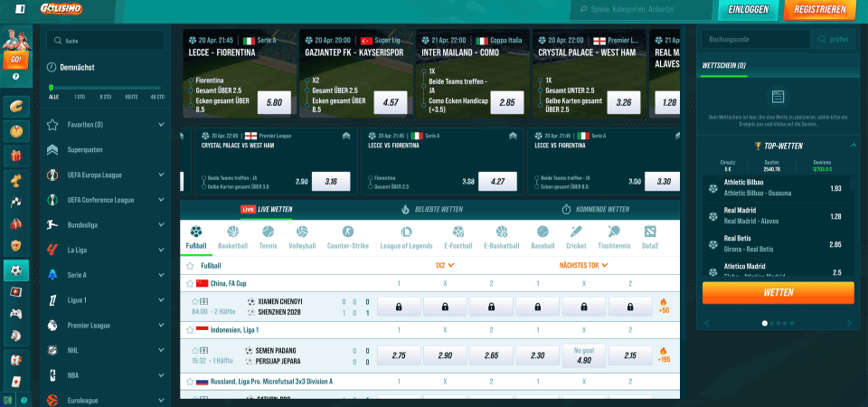The height and width of the screenshot is (407, 868).
Task: Open the trophy tournaments icon in the left rail
Action: [x=16, y=179]
